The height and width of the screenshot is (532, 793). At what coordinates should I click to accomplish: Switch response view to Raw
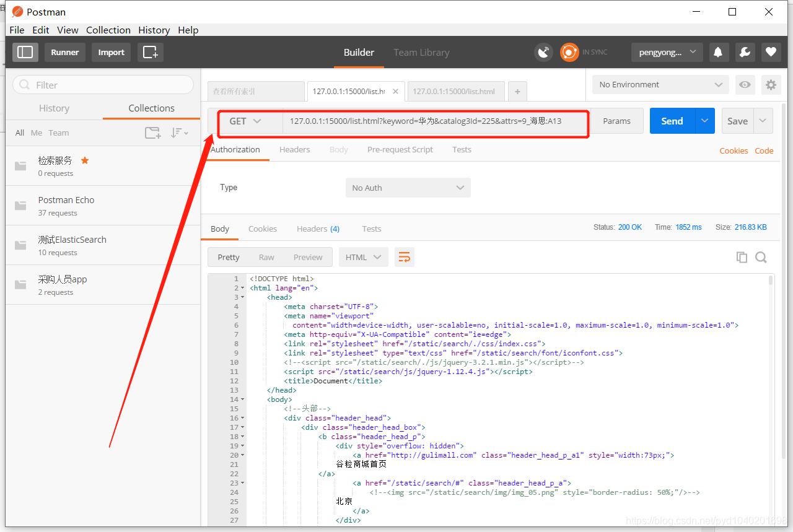(266, 257)
